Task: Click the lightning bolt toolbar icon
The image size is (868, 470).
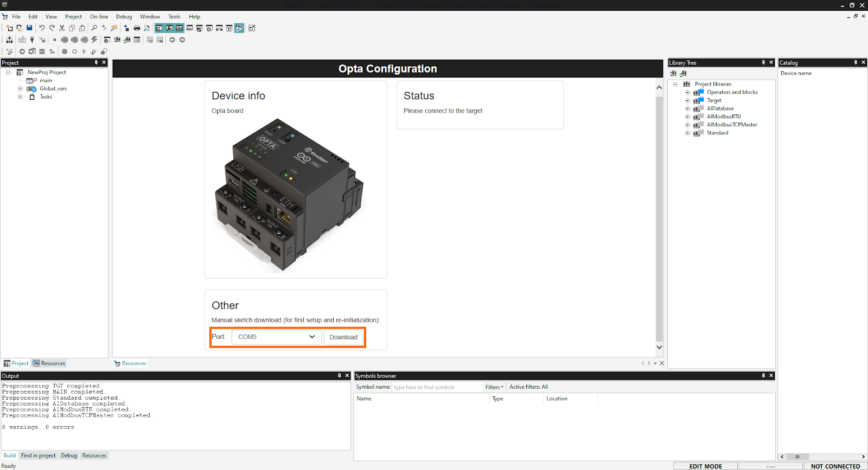Action: (94, 40)
